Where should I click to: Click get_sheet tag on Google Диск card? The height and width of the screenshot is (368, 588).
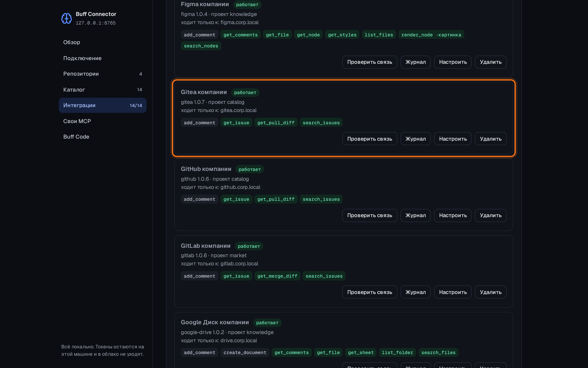pyautogui.click(x=361, y=352)
